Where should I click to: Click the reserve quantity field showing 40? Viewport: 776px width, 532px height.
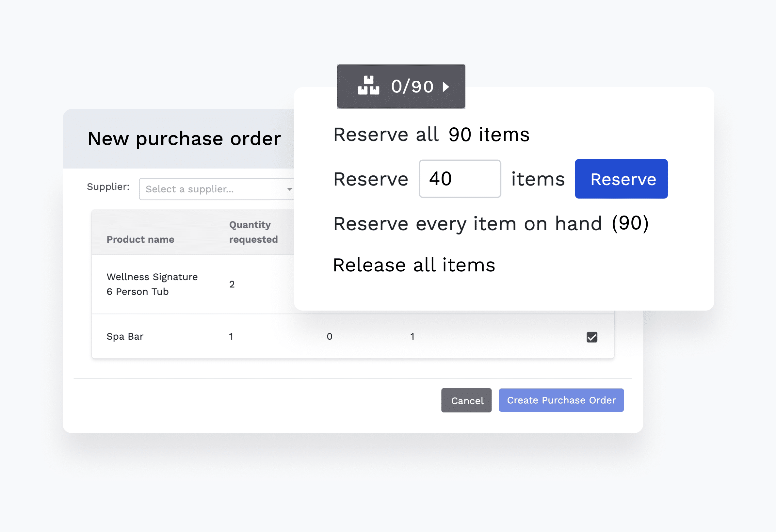[x=460, y=179]
